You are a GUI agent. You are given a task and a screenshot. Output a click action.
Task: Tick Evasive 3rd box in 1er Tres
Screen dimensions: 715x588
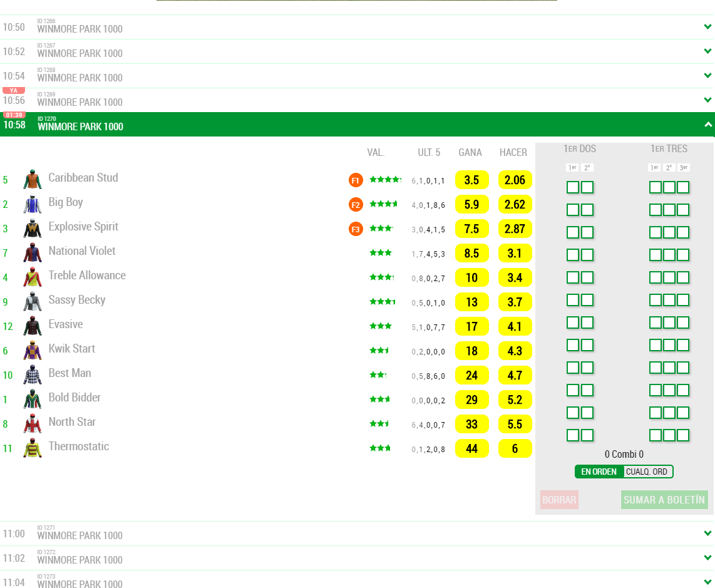[x=683, y=322]
